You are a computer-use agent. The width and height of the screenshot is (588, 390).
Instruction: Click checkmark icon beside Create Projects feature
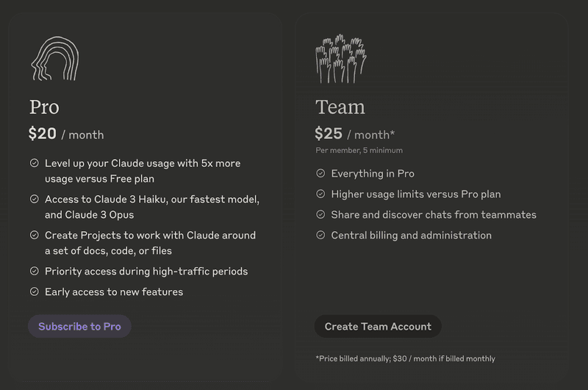[35, 235]
